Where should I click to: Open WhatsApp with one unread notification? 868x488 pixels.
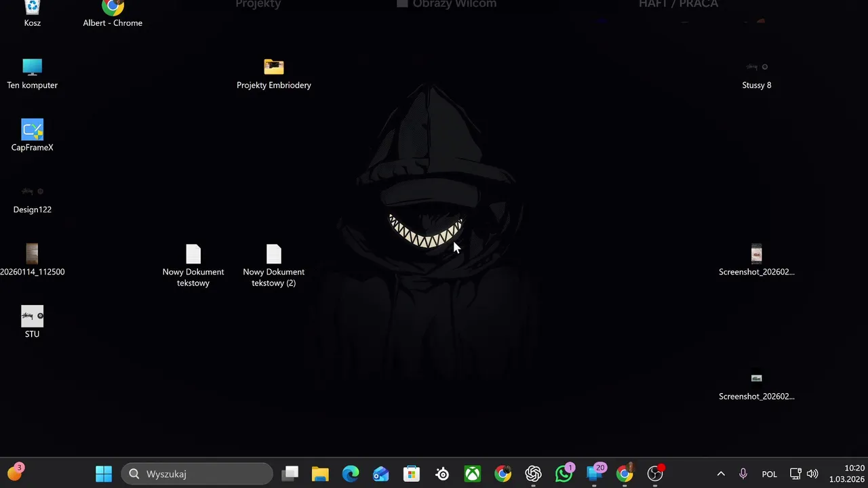point(564,474)
